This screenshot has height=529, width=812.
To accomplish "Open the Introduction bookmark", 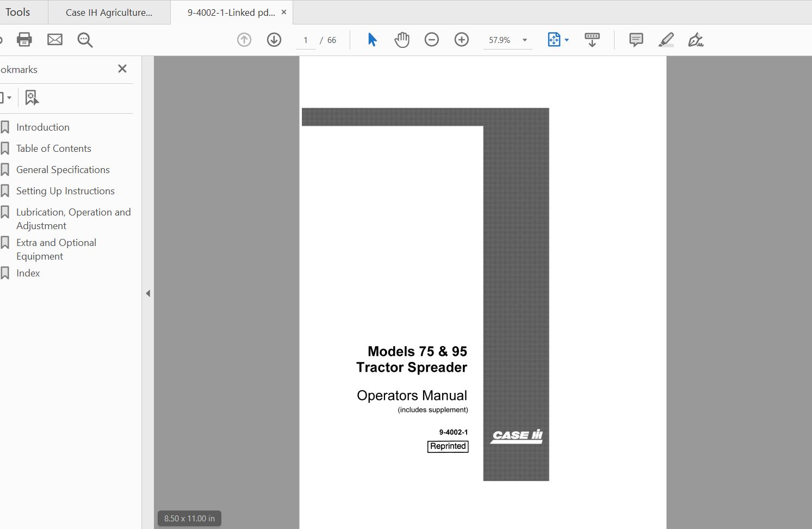I will click(x=43, y=127).
